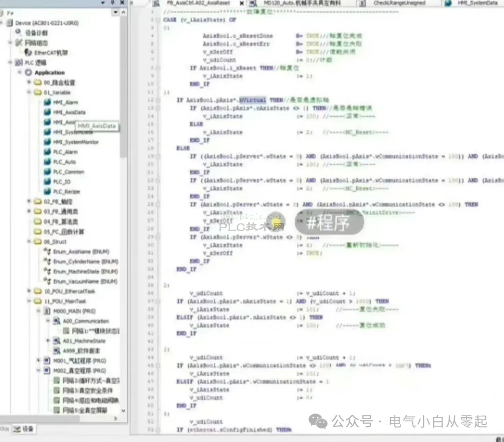The width and height of the screenshot is (504, 442).
Task: Click the A00_Communication action icon
Action: point(57,321)
